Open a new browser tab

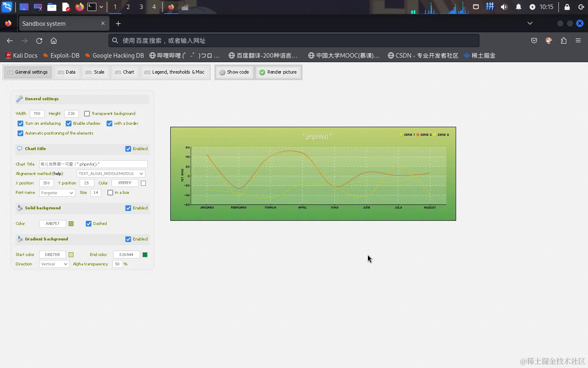click(x=118, y=24)
